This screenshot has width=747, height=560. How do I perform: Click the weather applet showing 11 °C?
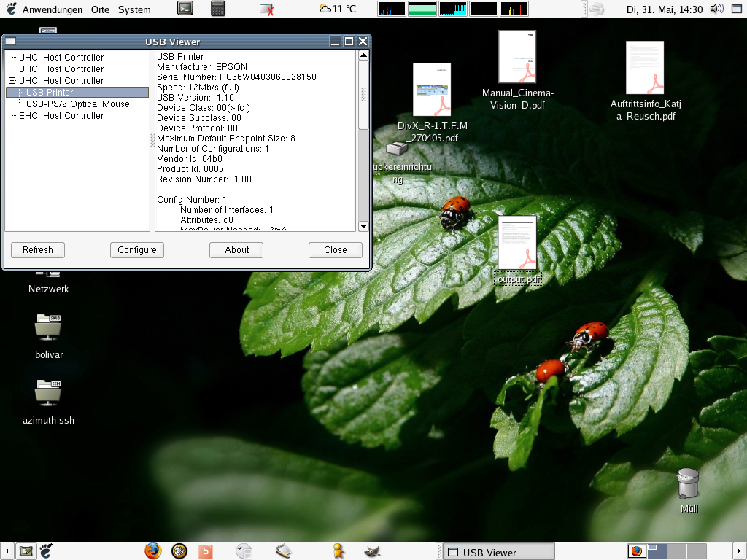click(338, 9)
